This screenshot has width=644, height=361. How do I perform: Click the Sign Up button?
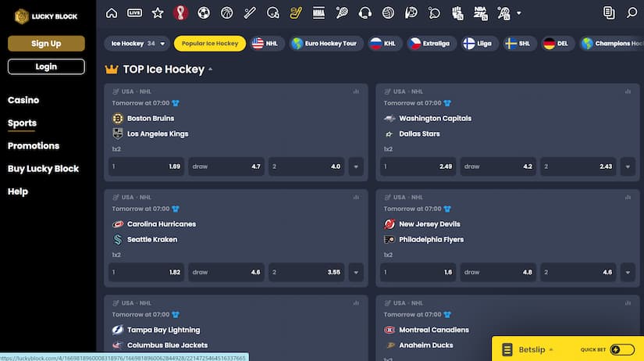click(46, 43)
